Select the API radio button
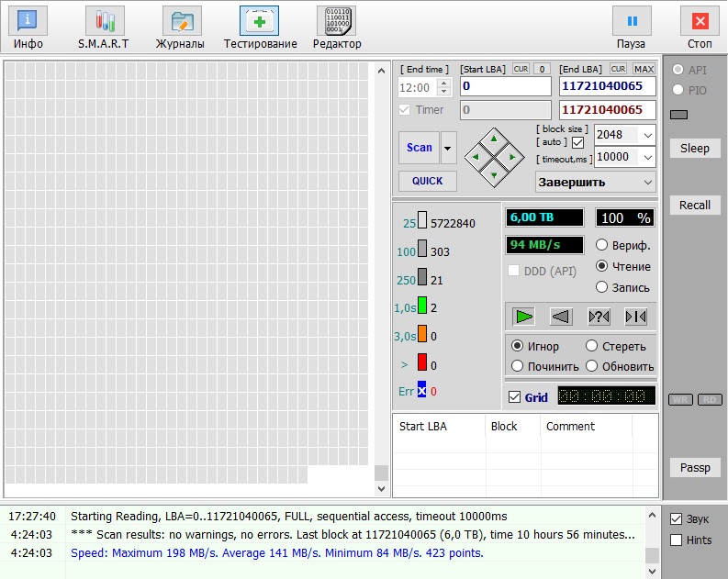This screenshot has width=728, height=579. tap(678, 70)
